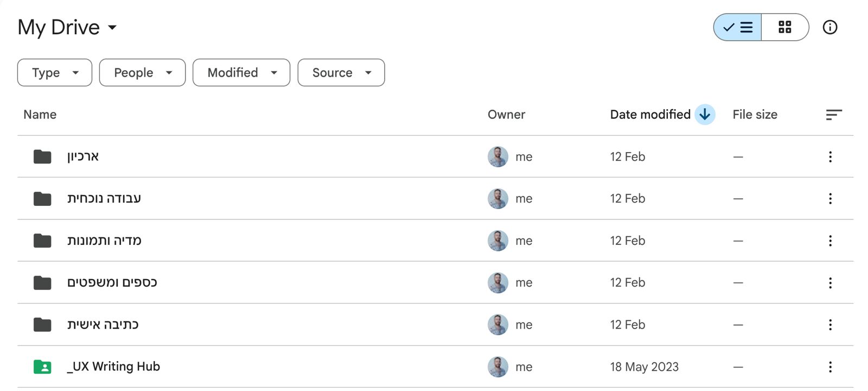This screenshot has height=391, width=868.
Task: Open more actions for מדיה ותמונות folder
Action: tap(830, 241)
